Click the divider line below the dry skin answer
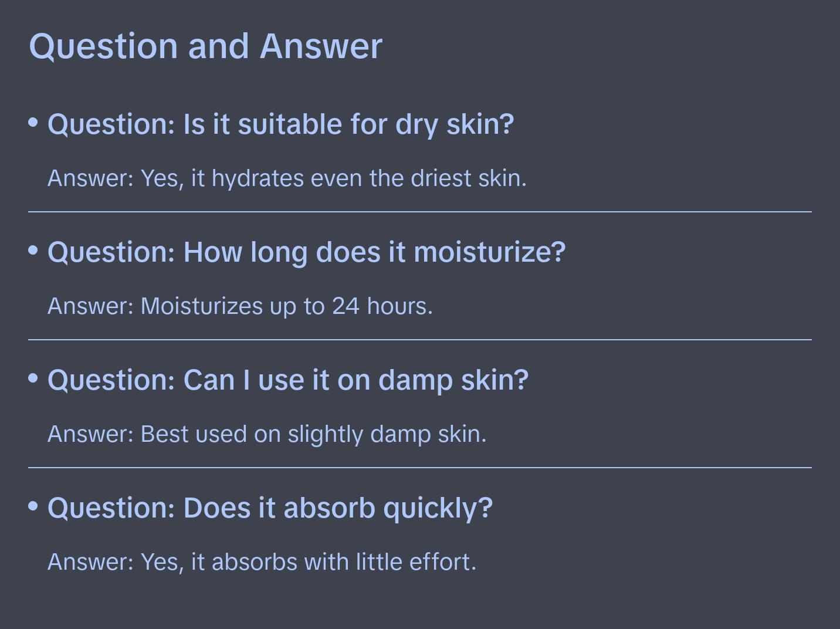Image resolution: width=840 pixels, height=629 pixels. [x=420, y=212]
